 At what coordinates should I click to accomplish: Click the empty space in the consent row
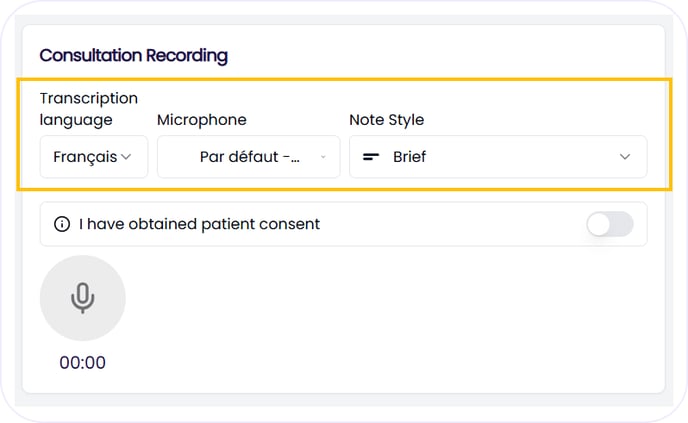(x=450, y=224)
